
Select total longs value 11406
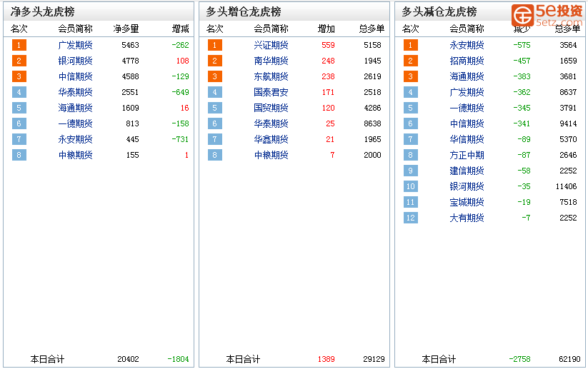coord(567,187)
